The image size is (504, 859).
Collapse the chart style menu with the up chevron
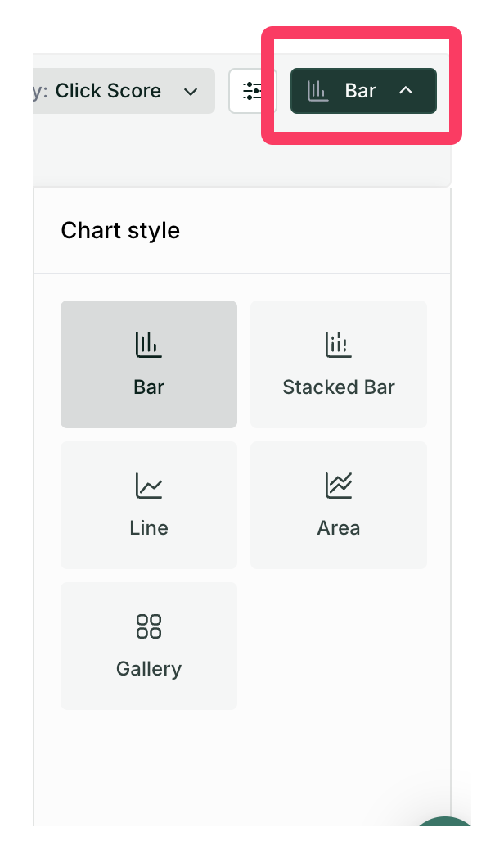(406, 91)
